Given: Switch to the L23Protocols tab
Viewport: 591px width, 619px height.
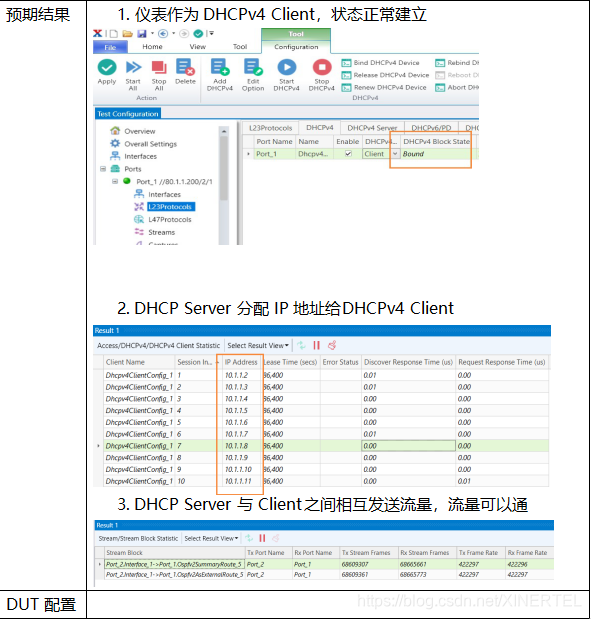Looking at the screenshot, I should pyautogui.click(x=270, y=128).
